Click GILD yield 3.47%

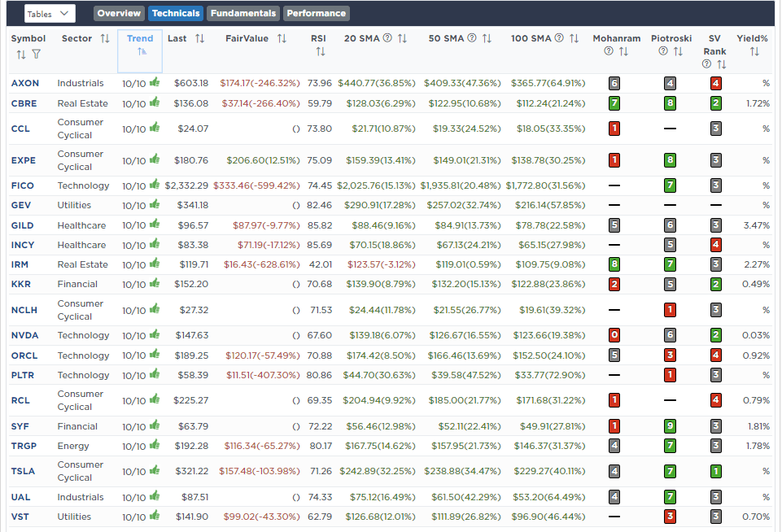click(x=757, y=225)
